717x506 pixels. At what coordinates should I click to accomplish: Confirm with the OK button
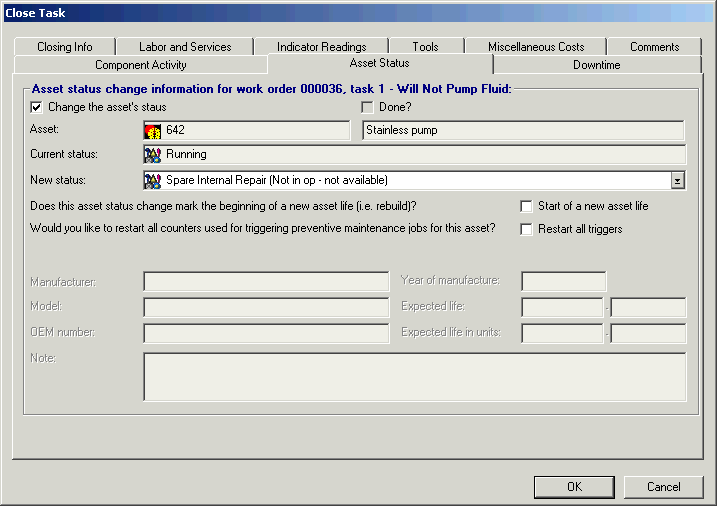pyautogui.click(x=574, y=487)
